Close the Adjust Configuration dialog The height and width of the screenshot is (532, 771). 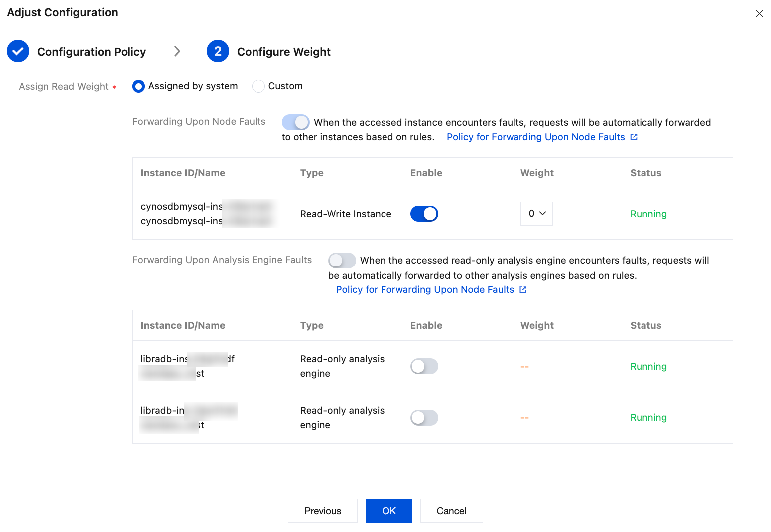coord(759,14)
